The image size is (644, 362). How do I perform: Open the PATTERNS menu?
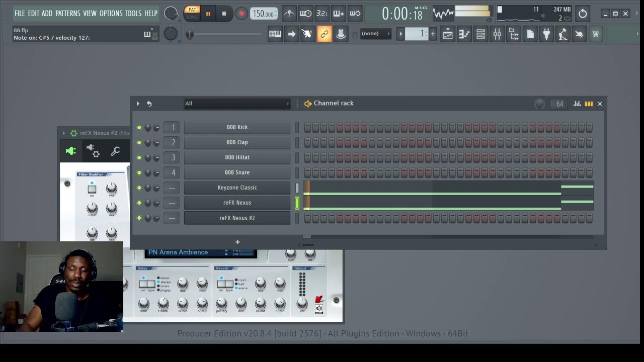click(68, 13)
